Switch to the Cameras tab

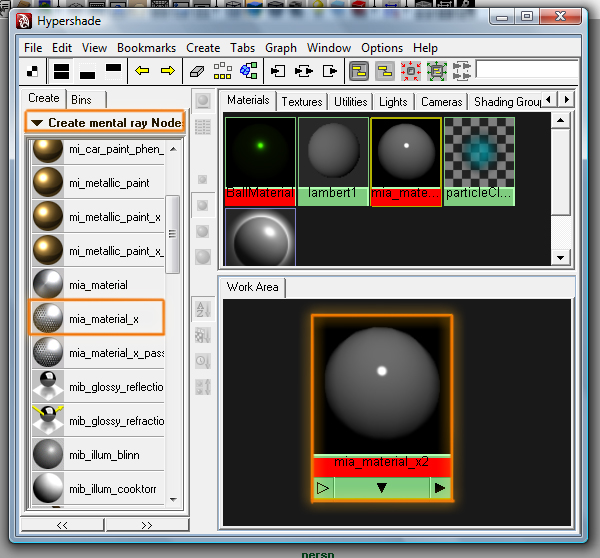tap(442, 102)
